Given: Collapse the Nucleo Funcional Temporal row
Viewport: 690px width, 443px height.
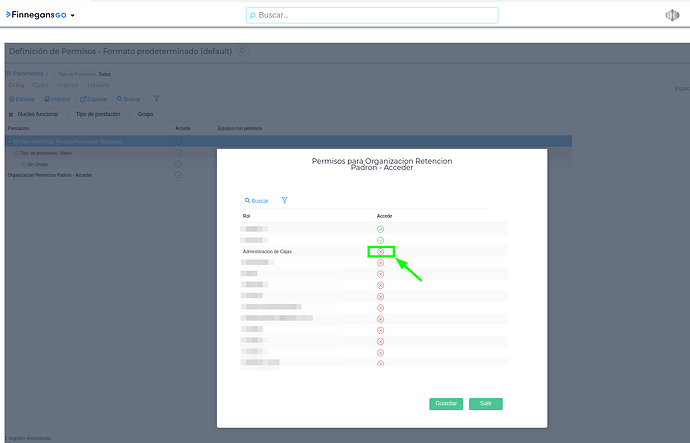Looking at the screenshot, I should (10, 141).
